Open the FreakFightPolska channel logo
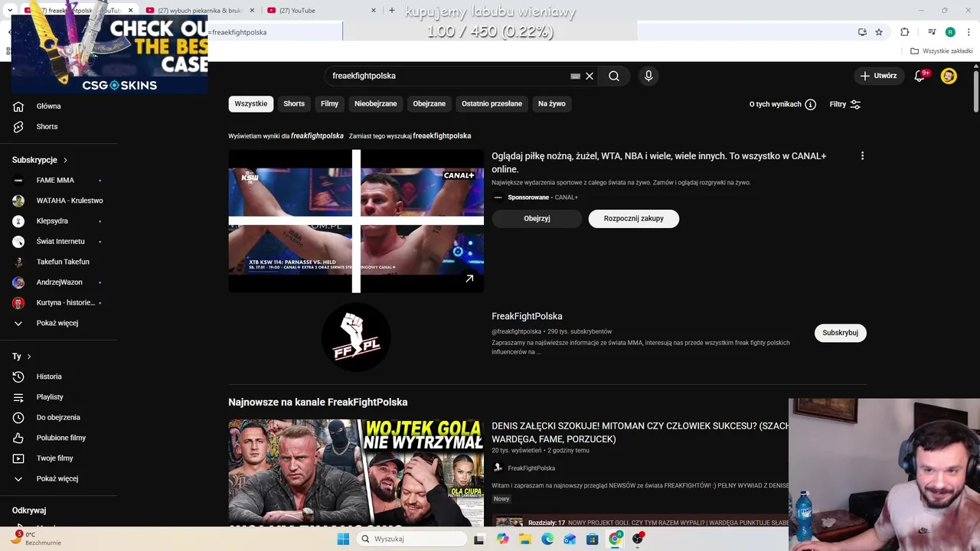 point(356,337)
